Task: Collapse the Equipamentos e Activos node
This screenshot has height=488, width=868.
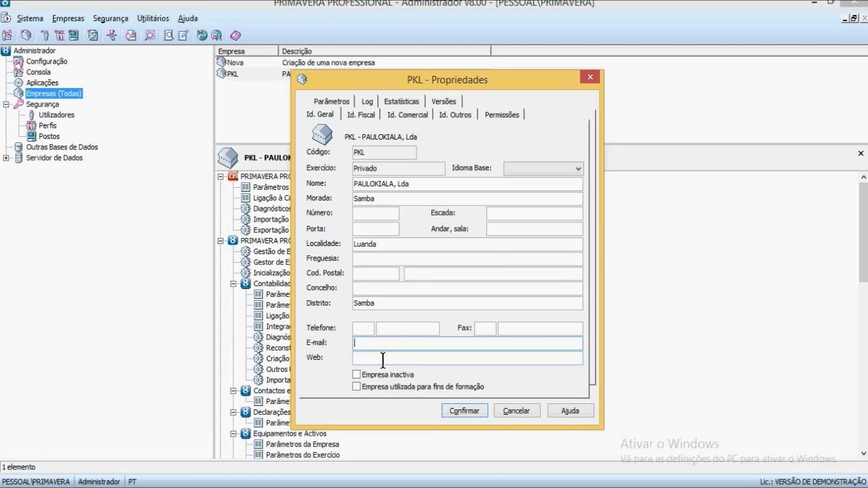Action: coord(233,434)
